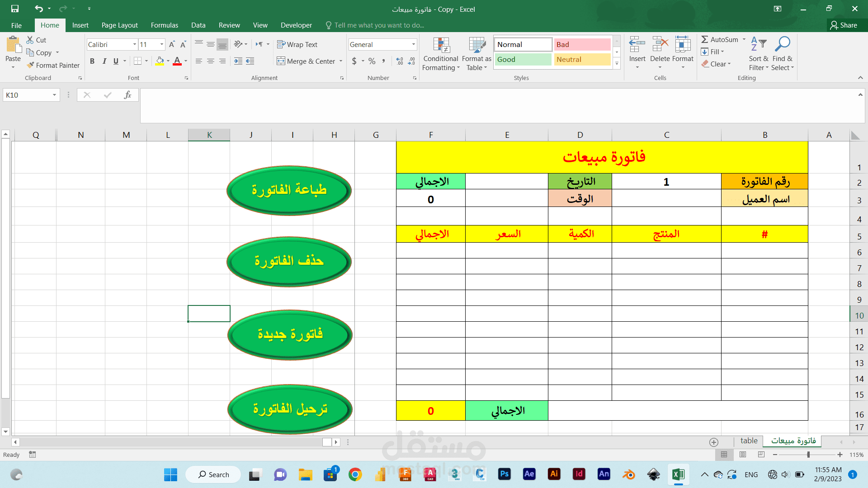Toggle Italic formatting
The image size is (868, 488).
104,61
